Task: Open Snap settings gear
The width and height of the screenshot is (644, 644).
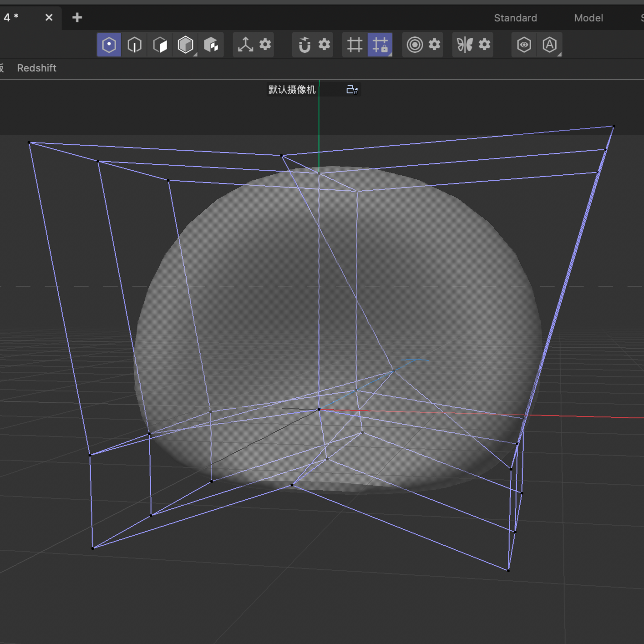Action: (324, 45)
